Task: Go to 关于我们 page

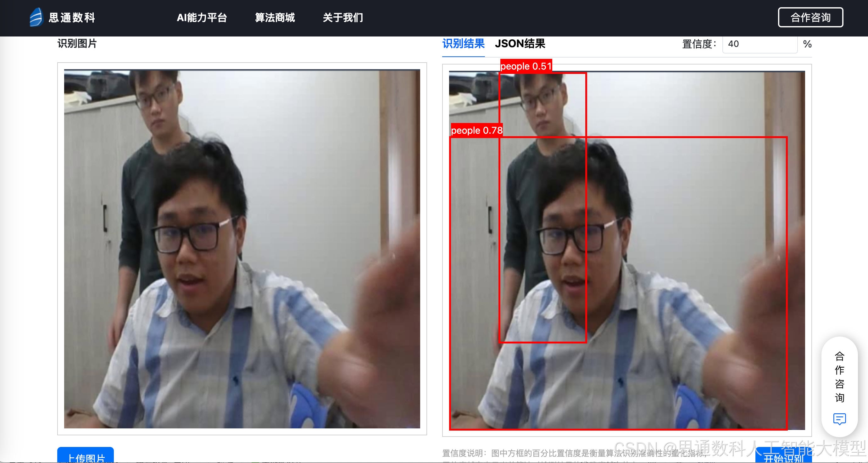Action: click(x=343, y=18)
